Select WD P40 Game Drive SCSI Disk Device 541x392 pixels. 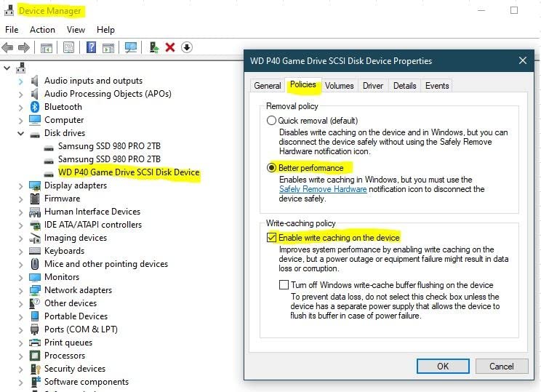coord(129,172)
